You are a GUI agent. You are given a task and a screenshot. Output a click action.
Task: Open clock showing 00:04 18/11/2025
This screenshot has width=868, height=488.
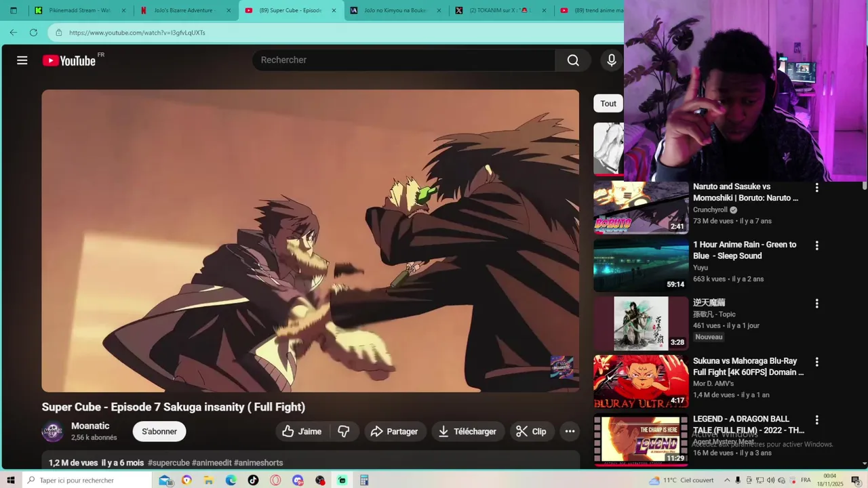click(830, 481)
